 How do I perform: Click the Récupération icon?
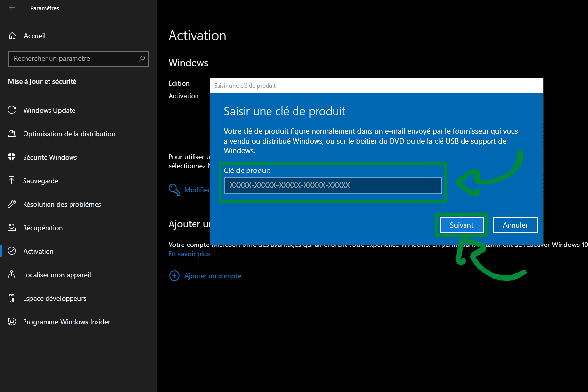[x=12, y=228]
